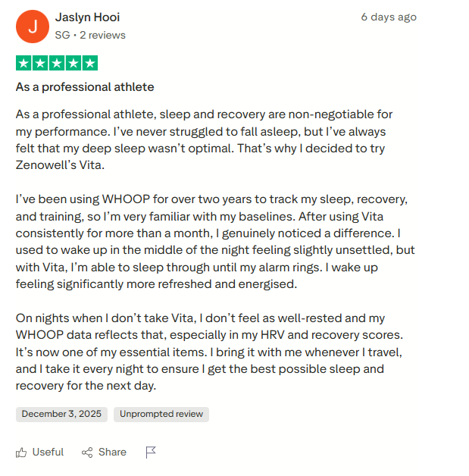Click the fifth green rating star

pos(89,63)
